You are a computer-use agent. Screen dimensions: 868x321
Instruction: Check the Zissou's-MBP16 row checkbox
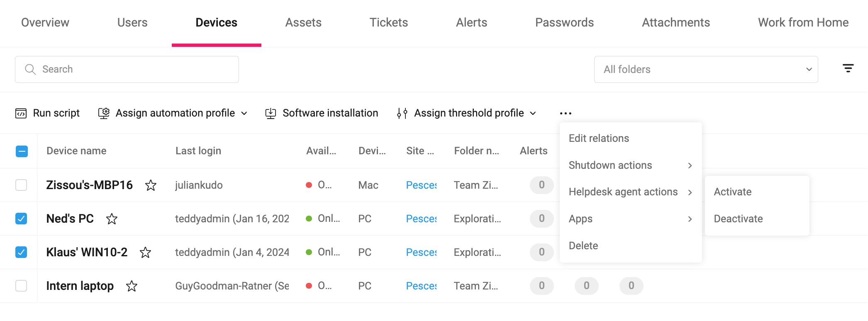pos(21,185)
